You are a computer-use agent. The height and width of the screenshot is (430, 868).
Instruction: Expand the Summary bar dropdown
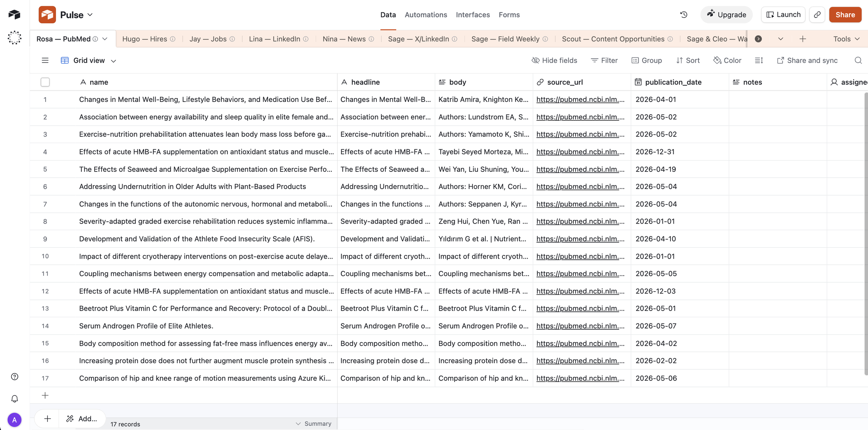point(313,423)
